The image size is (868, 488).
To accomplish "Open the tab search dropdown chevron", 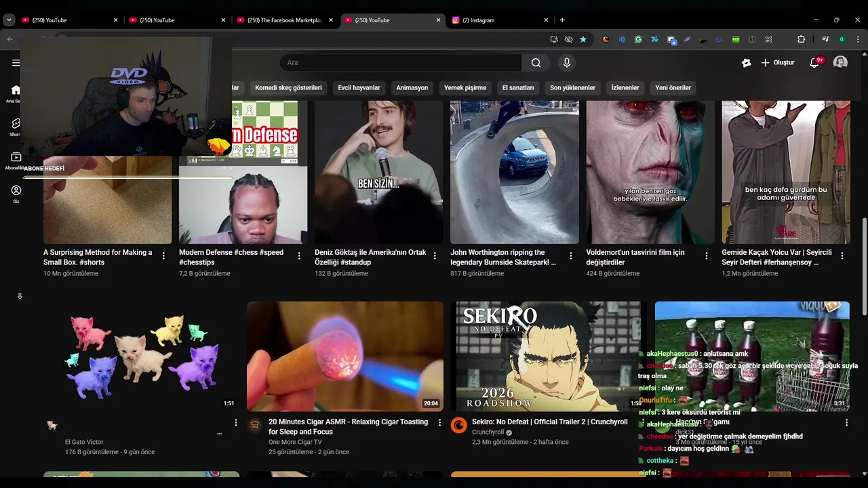I will point(9,20).
